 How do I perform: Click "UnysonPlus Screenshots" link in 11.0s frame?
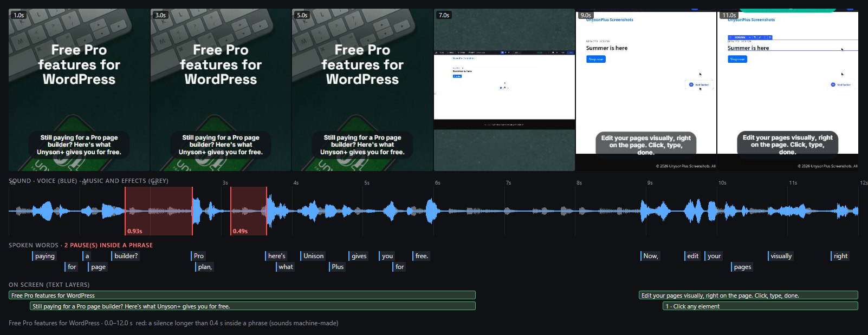click(751, 19)
